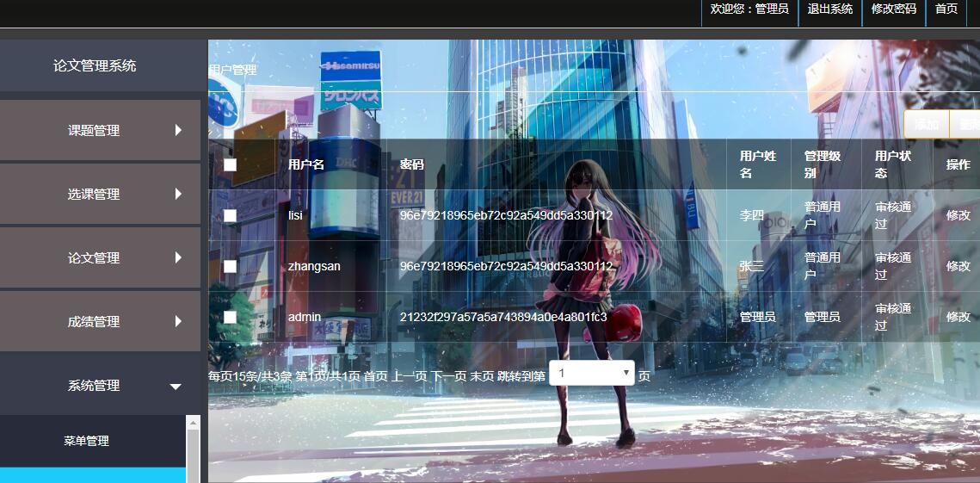Click the name cell 张三
Screen dimensions: 980x483
click(752, 266)
